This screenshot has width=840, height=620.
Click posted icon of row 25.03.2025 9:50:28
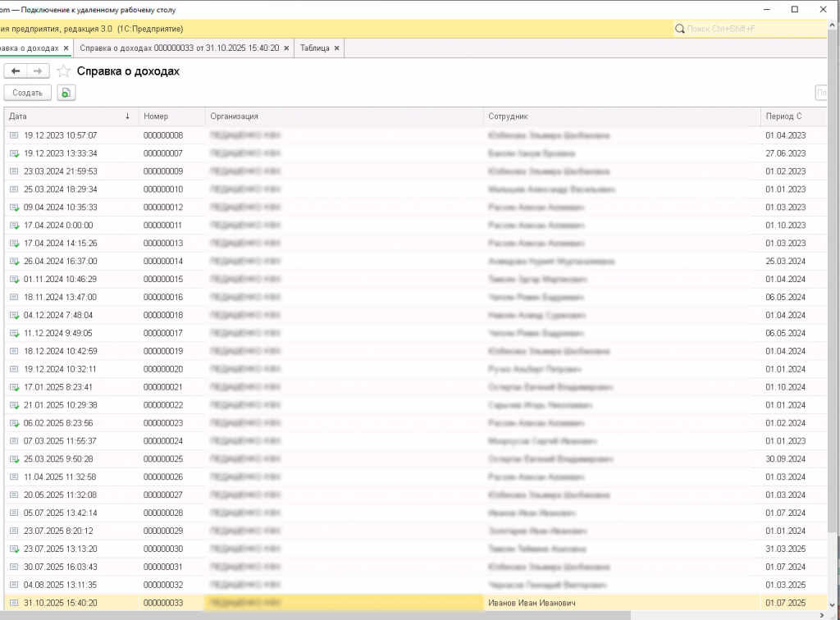(15, 458)
